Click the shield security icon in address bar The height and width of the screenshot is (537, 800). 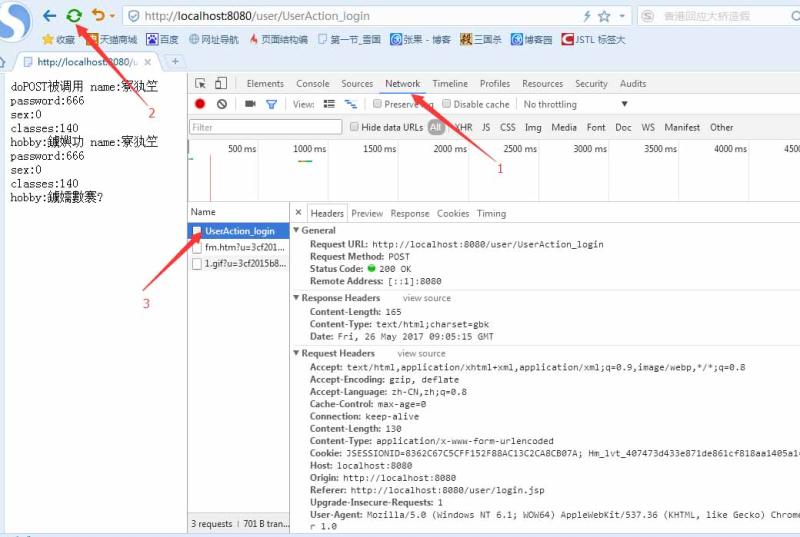pos(134,16)
